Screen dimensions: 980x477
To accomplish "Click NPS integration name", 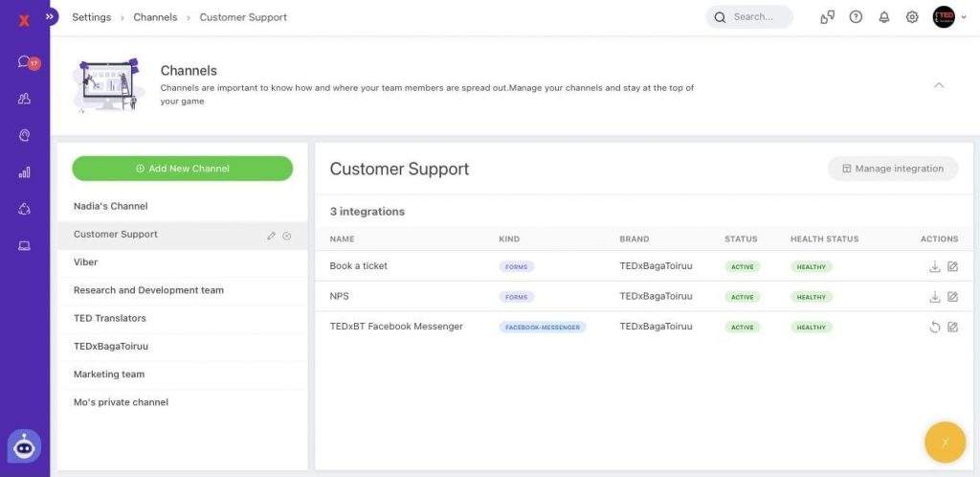I will 339,296.
